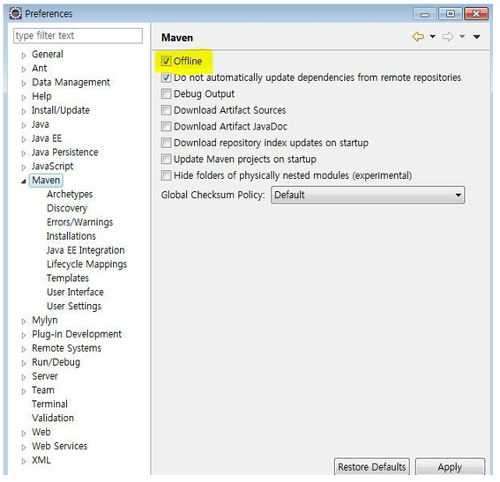500x482 pixels.
Task: Select the General category label
Action: (47, 54)
